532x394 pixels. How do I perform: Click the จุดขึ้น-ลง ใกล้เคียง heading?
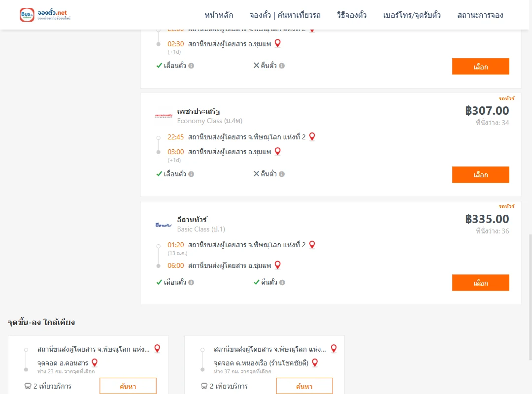pos(41,322)
